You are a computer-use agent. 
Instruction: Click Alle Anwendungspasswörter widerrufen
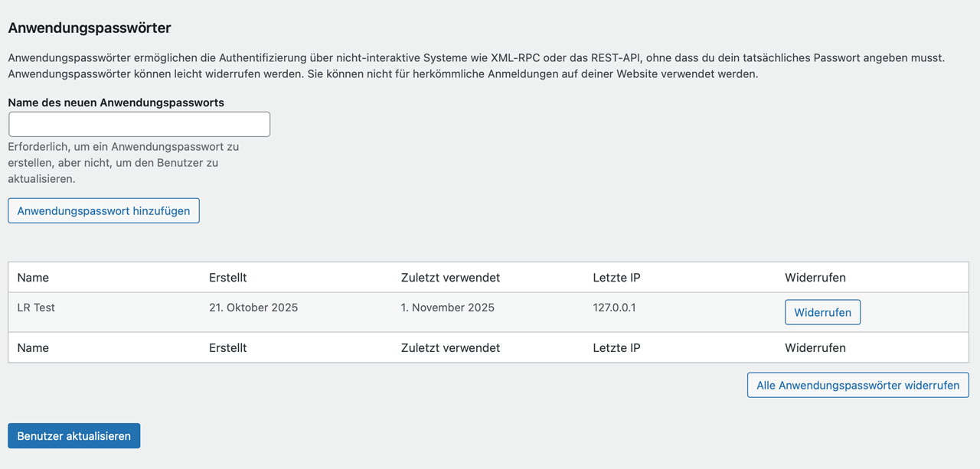(x=857, y=385)
